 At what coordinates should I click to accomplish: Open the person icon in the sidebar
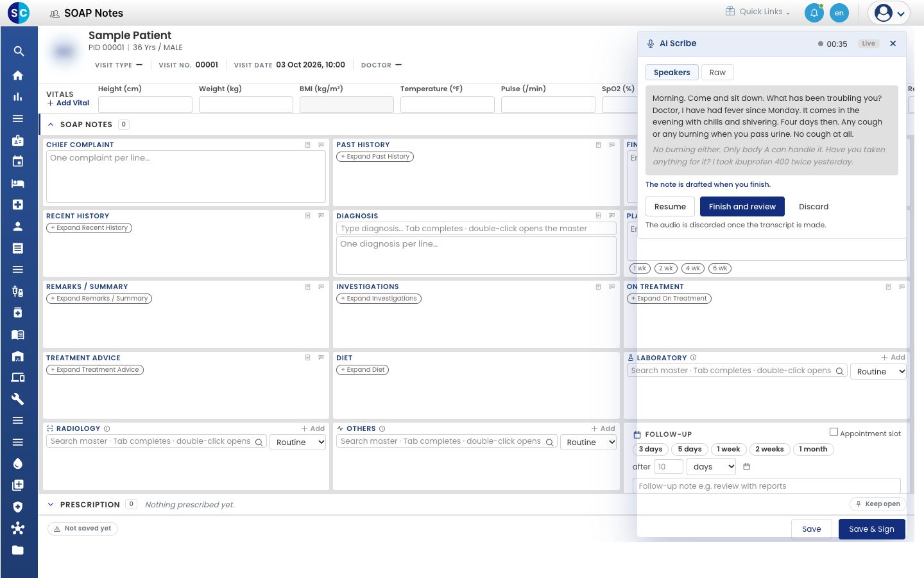(x=18, y=226)
